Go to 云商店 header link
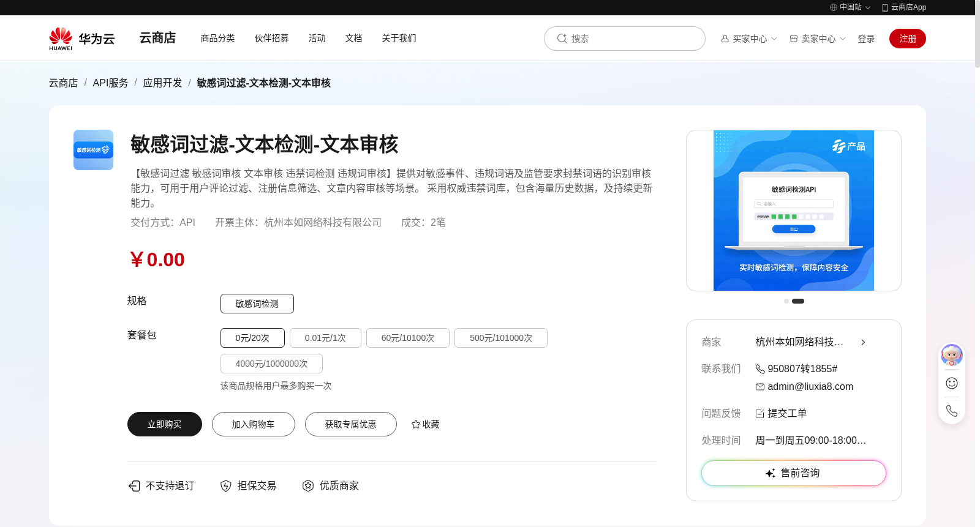Screen dimensions: 980x527 click(x=157, y=38)
